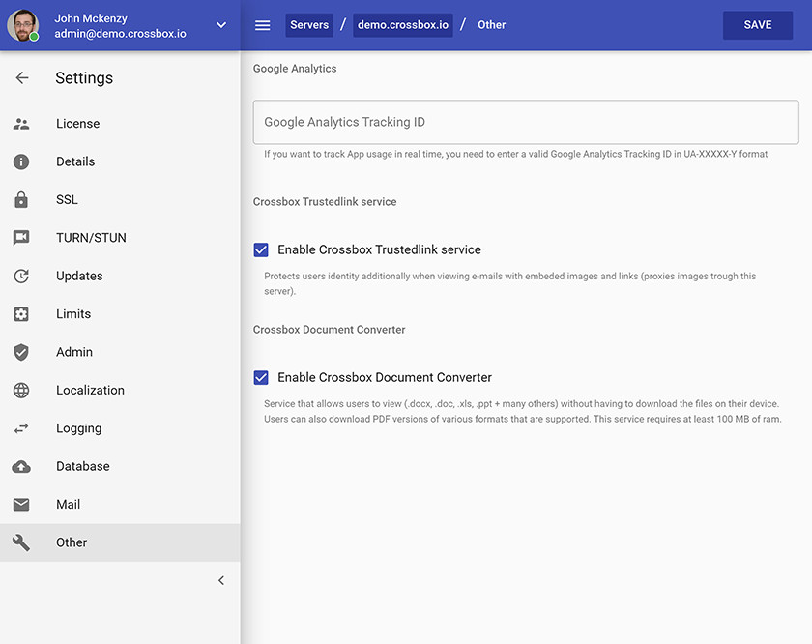
Task: Click the John Mckenzy name text
Action: [x=91, y=18]
